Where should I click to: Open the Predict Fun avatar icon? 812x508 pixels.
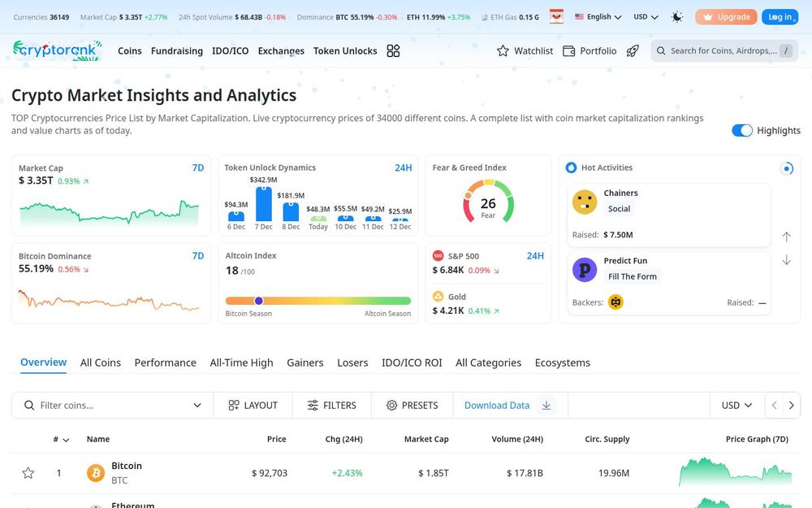[585, 270]
